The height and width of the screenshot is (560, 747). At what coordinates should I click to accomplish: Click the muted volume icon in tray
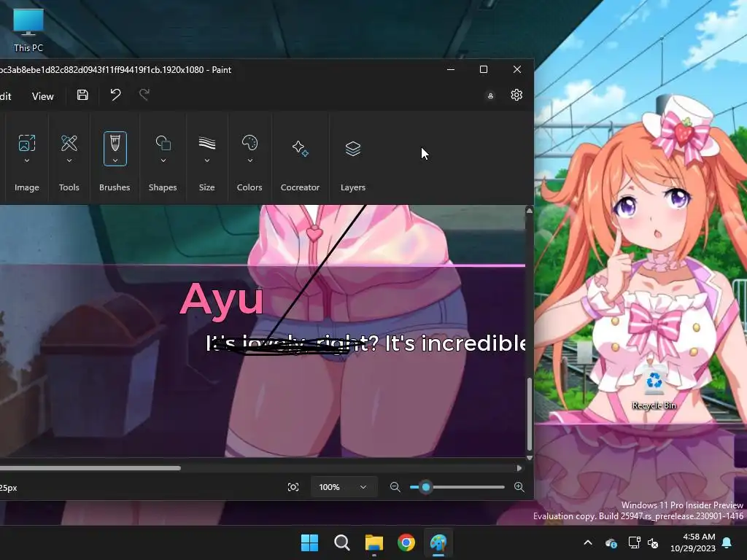coord(653,542)
